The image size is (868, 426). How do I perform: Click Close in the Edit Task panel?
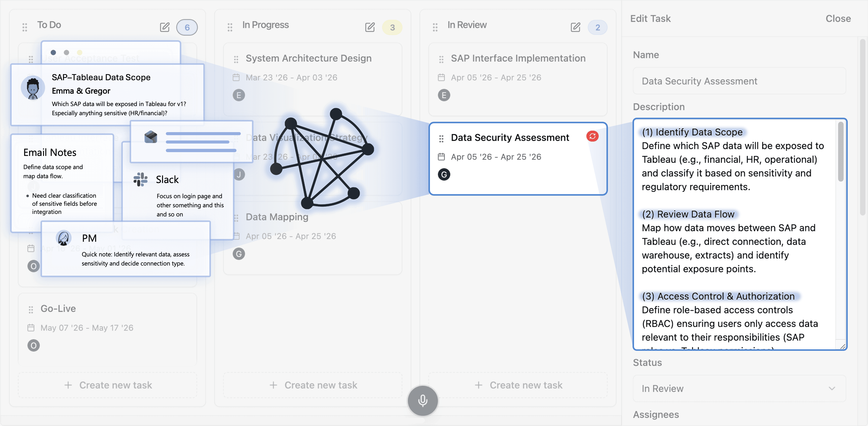click(838, 18)
